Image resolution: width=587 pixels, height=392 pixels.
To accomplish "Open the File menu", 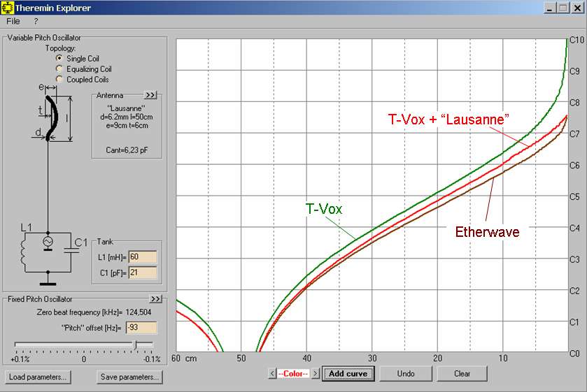I will pos(13,22).
